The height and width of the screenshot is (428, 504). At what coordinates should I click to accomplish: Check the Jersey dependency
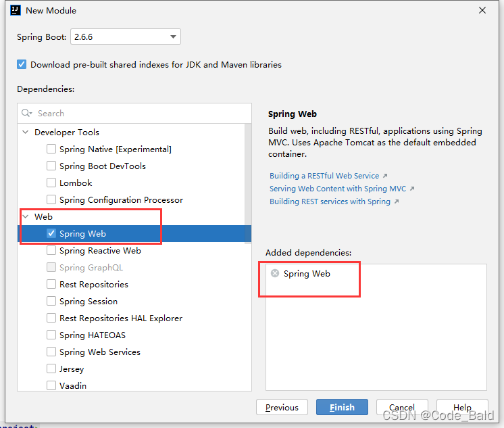[x=51, y=368]
